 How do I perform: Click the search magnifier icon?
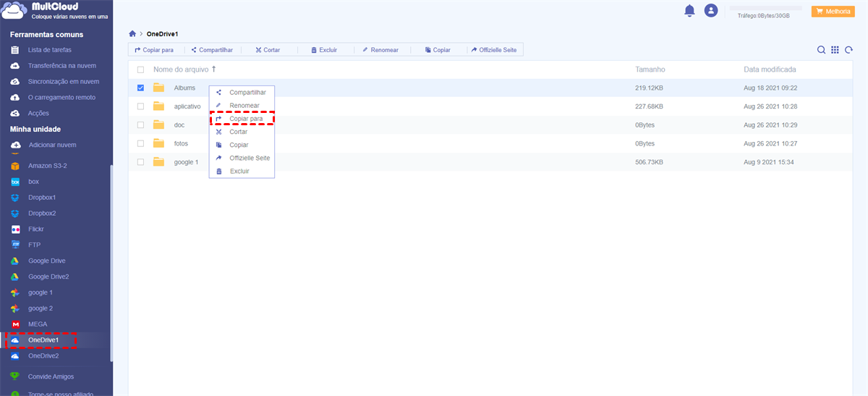tap(821, 50)
